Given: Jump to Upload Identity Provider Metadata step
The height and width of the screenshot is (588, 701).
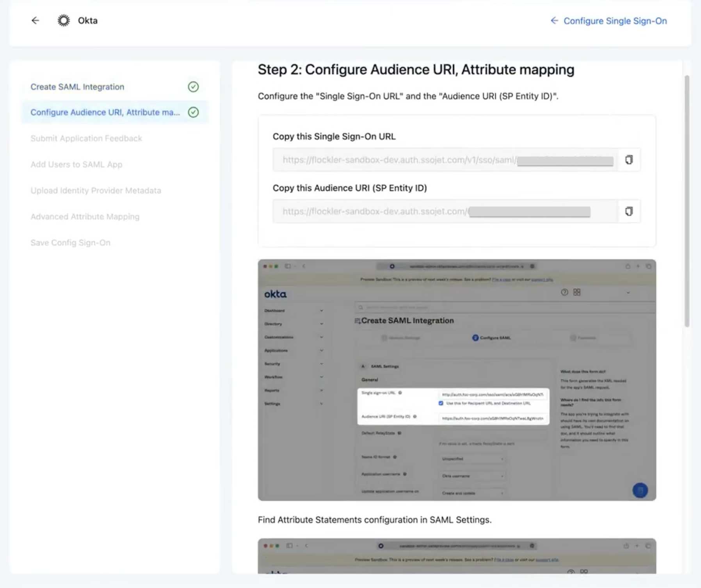Looking at the screenshot, I should pos(96,191).
